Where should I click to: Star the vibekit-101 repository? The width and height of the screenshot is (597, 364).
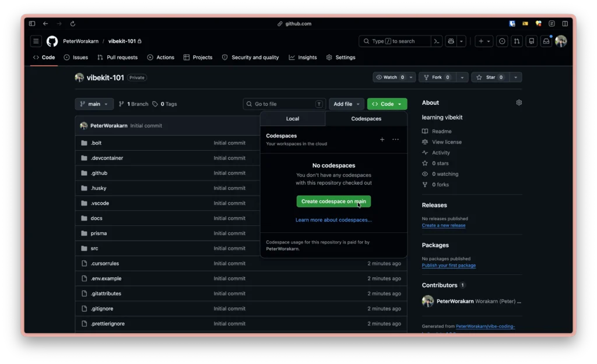point(490,77)
